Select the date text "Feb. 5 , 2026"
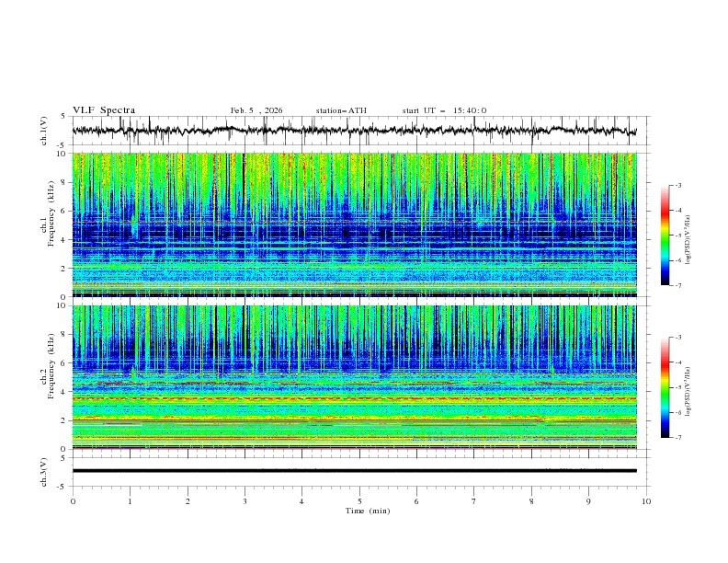 point(256,110)
